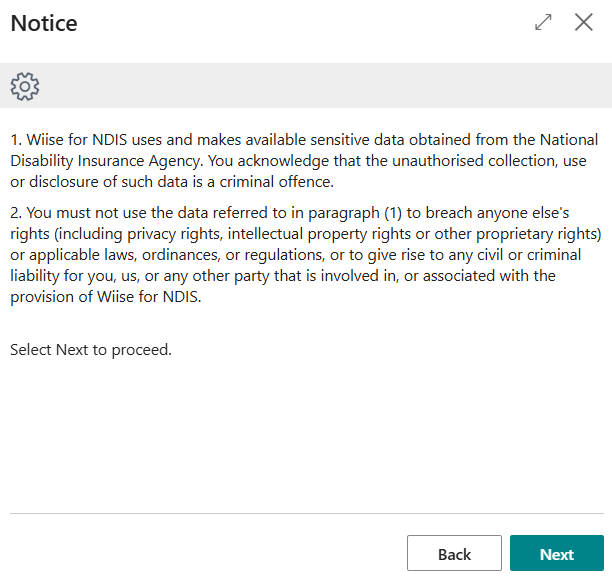This screenshot has height=581, width=612.
Task: Expand the Notice dialog to full screen
Action: (x=543, y=22)
